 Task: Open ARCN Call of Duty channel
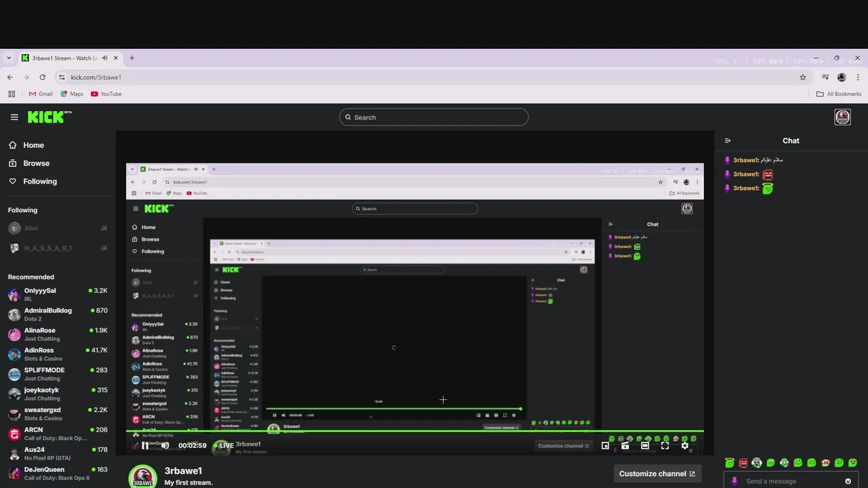58,434
